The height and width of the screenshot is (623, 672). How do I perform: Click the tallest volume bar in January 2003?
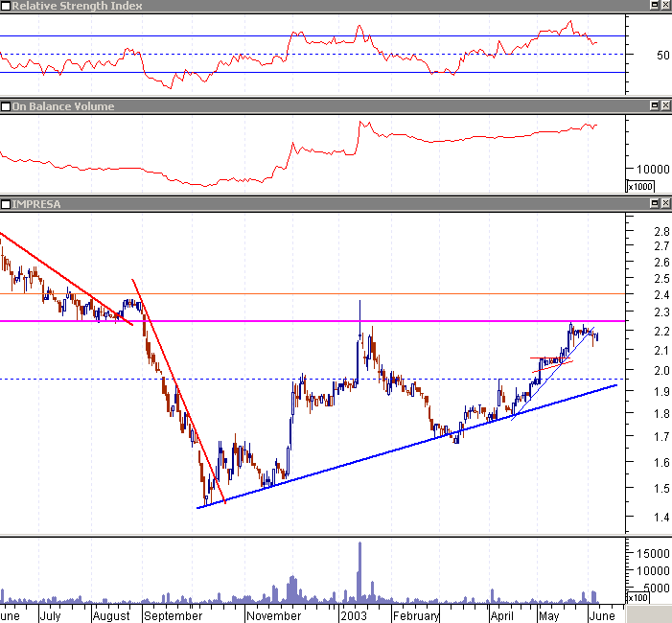pyautogui.click(x=359, y=572)
